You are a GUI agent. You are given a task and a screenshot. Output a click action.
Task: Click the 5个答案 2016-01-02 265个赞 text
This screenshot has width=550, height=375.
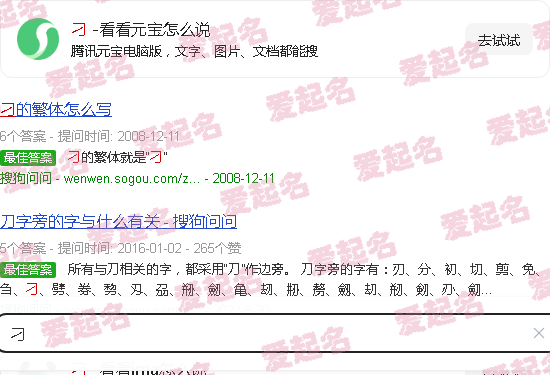point(121,248)
